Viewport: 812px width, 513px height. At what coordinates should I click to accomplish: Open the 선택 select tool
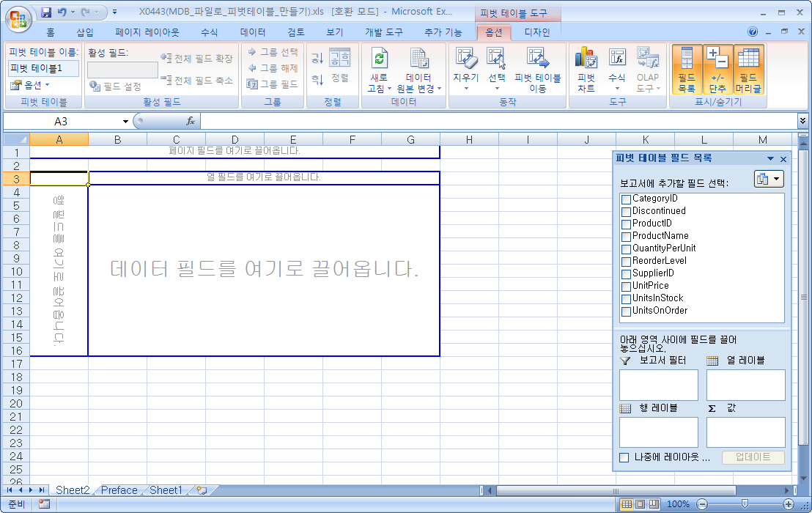tap(497, 70)
